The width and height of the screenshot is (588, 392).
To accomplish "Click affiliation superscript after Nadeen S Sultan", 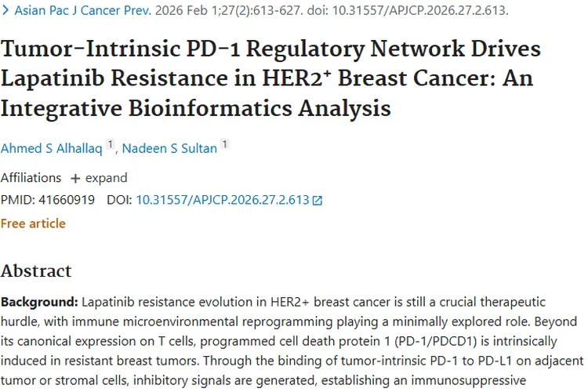I will pyautogui.click(x=225, y=144).
